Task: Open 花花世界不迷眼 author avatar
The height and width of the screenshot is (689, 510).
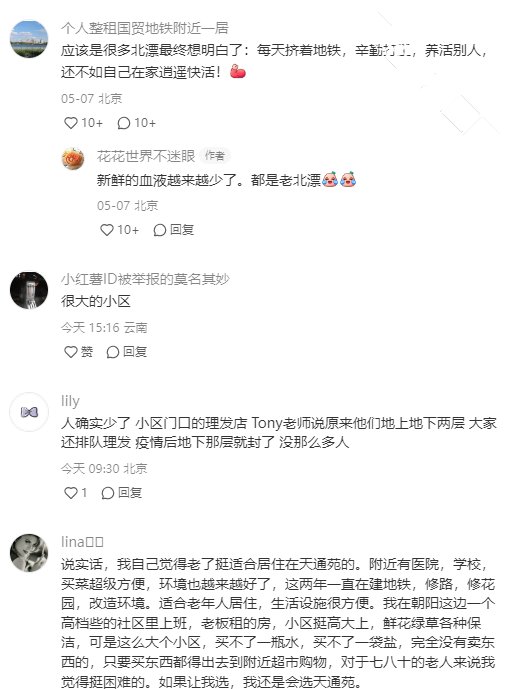Action: pyautogui.click(x=73, y=159)
